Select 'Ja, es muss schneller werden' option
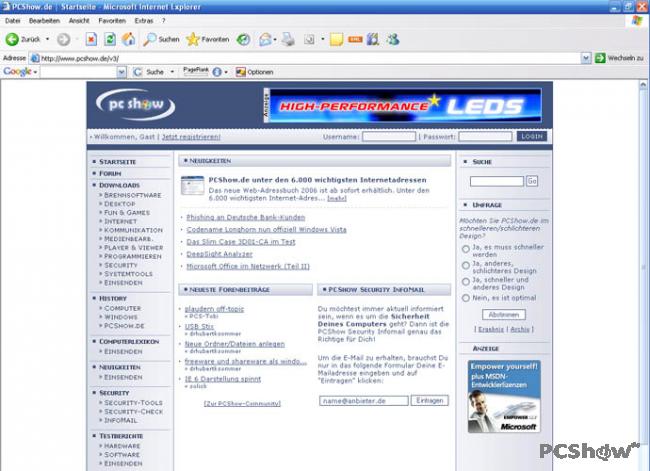Screen dimensions: 650x471 point(466,249)
